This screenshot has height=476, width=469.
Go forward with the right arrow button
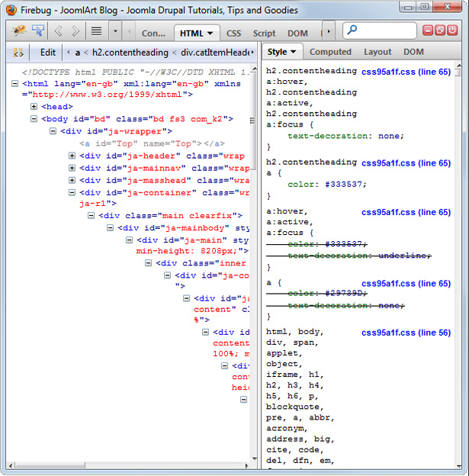tap(75, 31)
